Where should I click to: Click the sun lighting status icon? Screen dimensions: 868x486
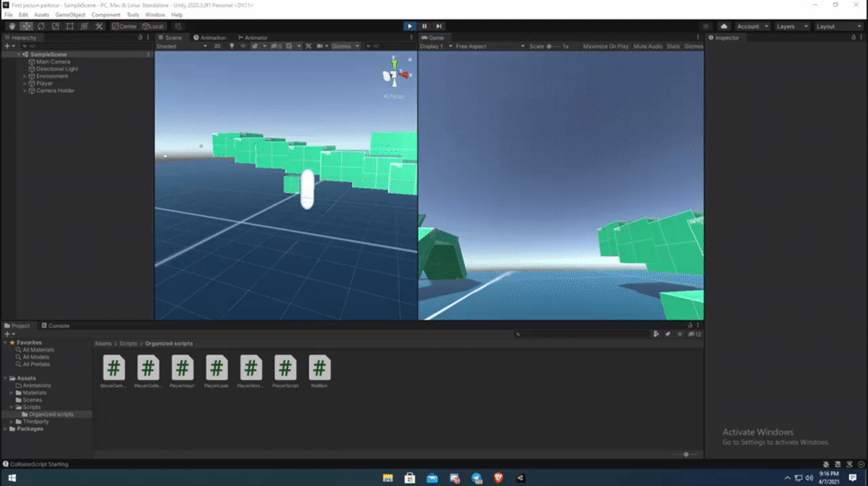(x=706, y=26)
